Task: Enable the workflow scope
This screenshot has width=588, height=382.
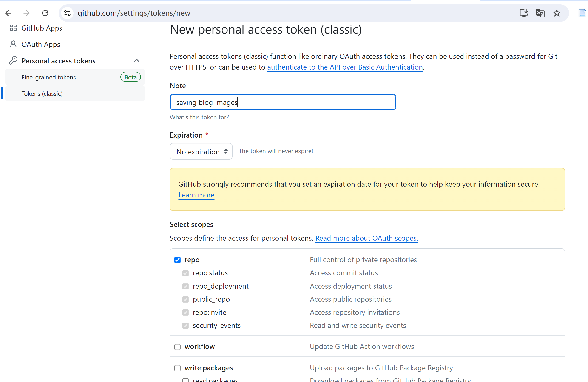Action: (x=177, y=347)
